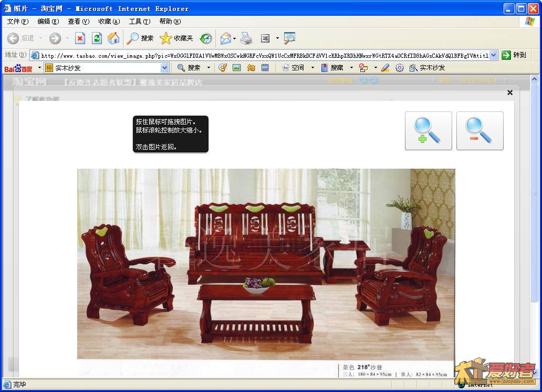Image resolution: width=542 pixels, height=392 pixels.
Task: Open the 文件 menu
Action: [x=17, y=22]
